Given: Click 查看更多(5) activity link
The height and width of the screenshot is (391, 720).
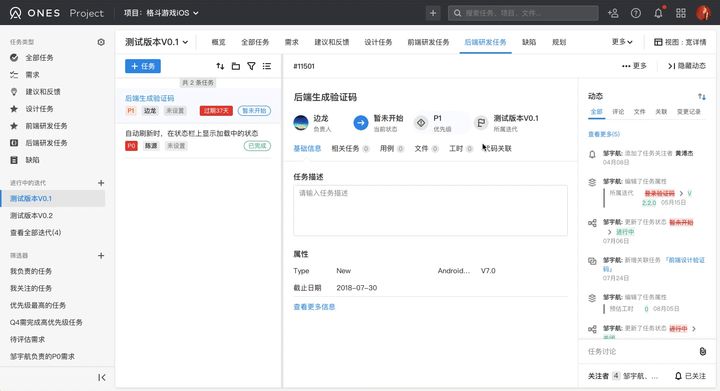Looking at the screenshot, I should coord(603,134).
